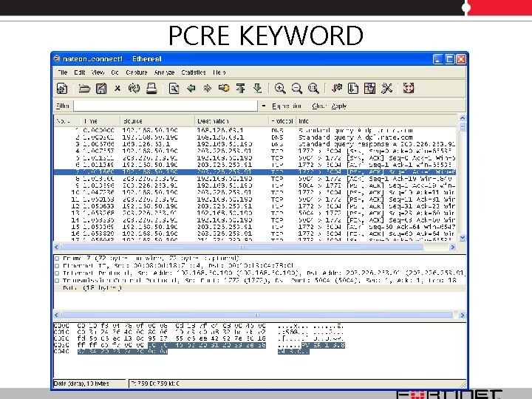
Task: Select packet 3 Standard query response row
Action: (256, 144)
